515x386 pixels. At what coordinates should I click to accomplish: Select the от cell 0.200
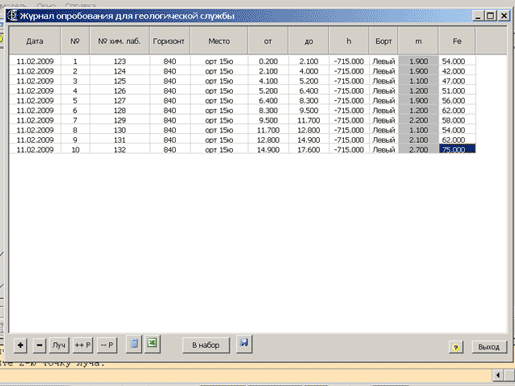click(268, 61)
